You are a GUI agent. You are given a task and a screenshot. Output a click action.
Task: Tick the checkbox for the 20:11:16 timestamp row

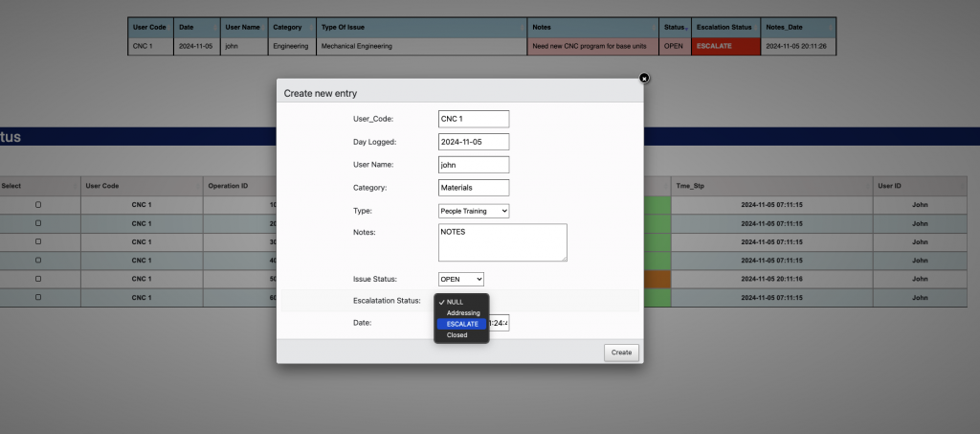point(38,279)
